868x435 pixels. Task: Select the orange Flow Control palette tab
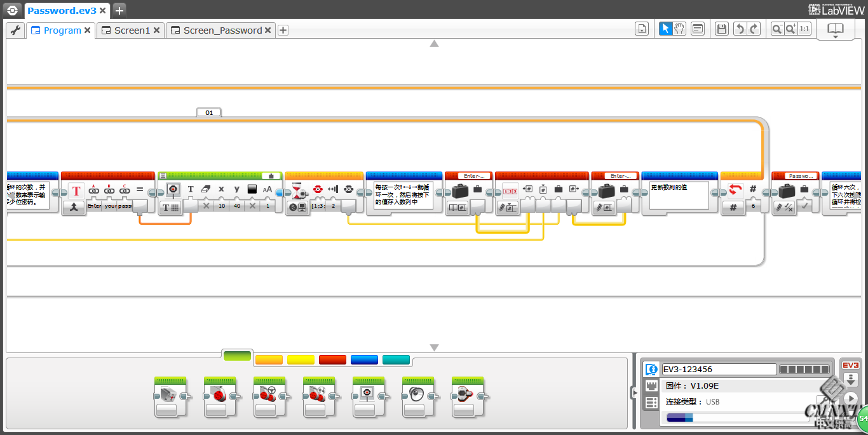[268, 360]
